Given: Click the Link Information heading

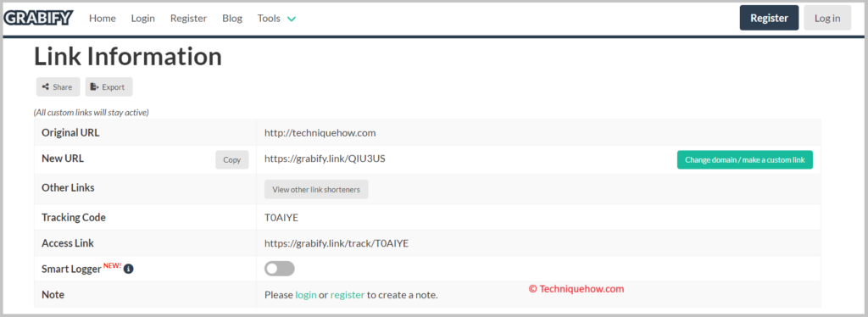Looking at the screenshot, I should (x=128, y=56).
